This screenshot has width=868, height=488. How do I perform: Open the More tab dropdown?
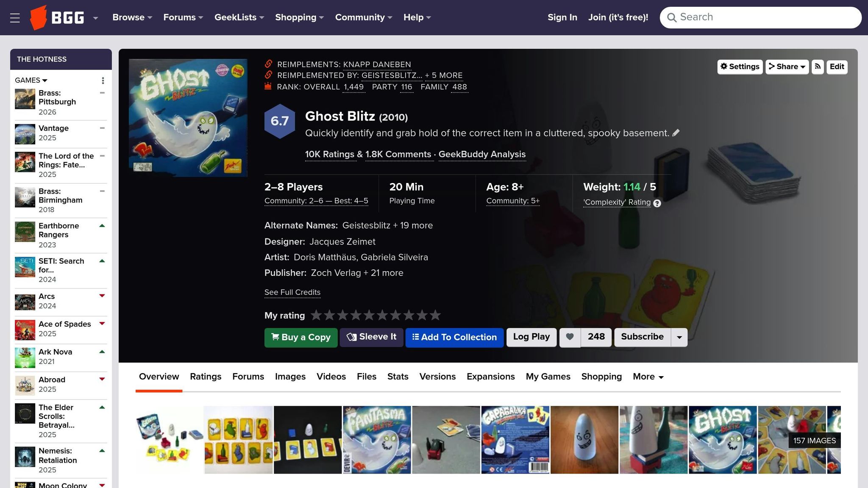pyautogui.click(x=648, y=377)
